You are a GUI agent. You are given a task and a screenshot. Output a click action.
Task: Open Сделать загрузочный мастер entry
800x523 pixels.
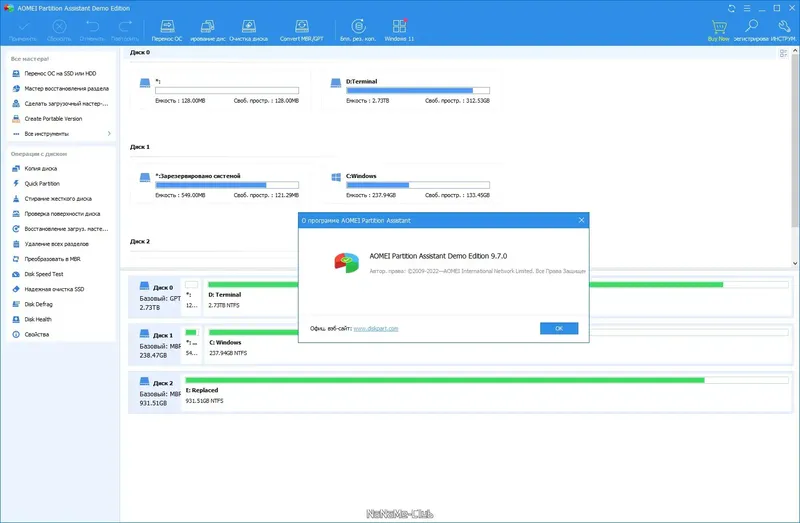click(60, 104)
